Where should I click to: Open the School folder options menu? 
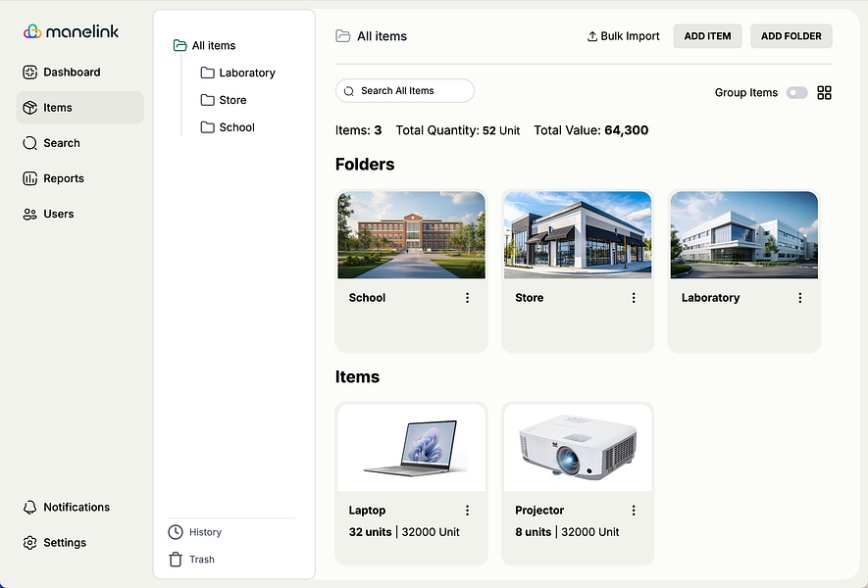click(467, 298)
